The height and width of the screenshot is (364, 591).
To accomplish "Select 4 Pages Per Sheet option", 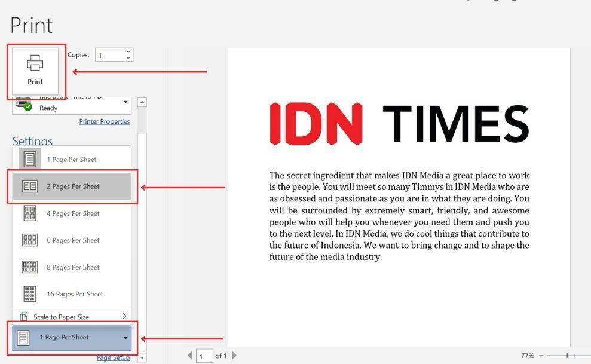I will [x=72, y=213].
